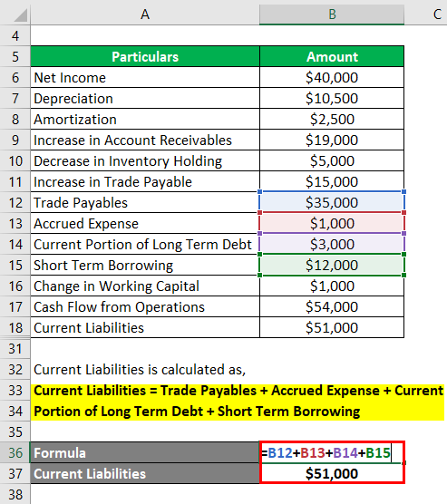Select the $2,500 amount cell
This screenshot has height=504, width=447.
point(332,120)
